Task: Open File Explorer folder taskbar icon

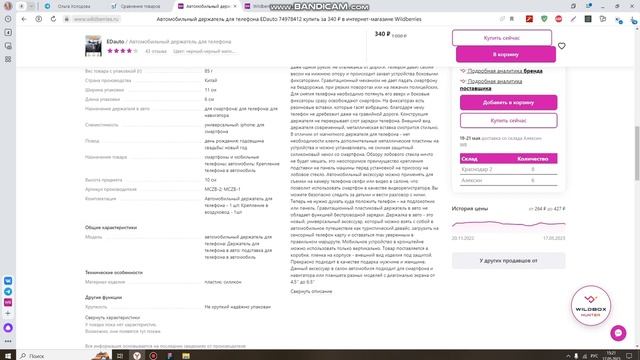Action: coord(186,356)
